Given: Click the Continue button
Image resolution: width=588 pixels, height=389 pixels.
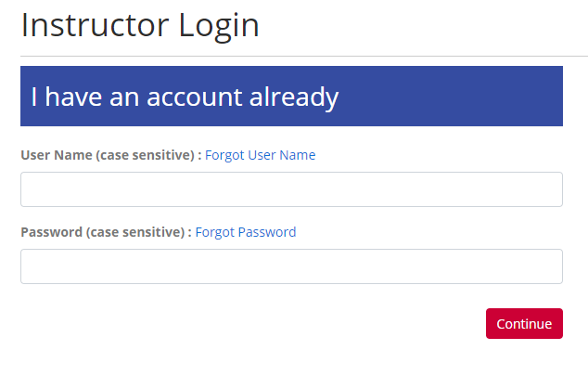Looking at the screenshot, I should tap(524, 324).
